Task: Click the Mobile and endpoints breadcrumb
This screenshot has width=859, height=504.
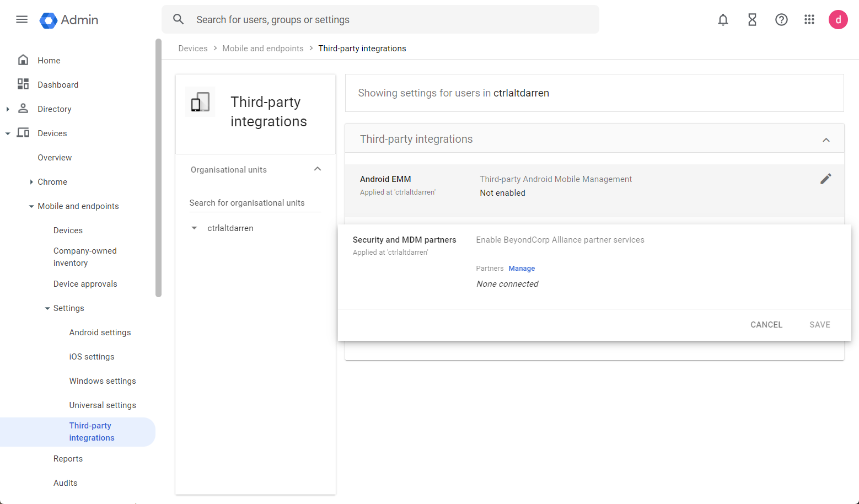Action: 262,49
